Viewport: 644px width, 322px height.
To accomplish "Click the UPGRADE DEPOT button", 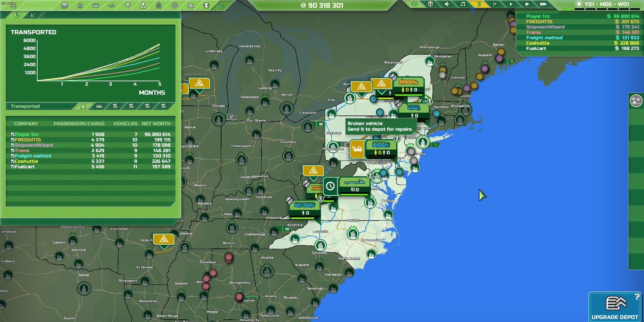I will [615, 307].
